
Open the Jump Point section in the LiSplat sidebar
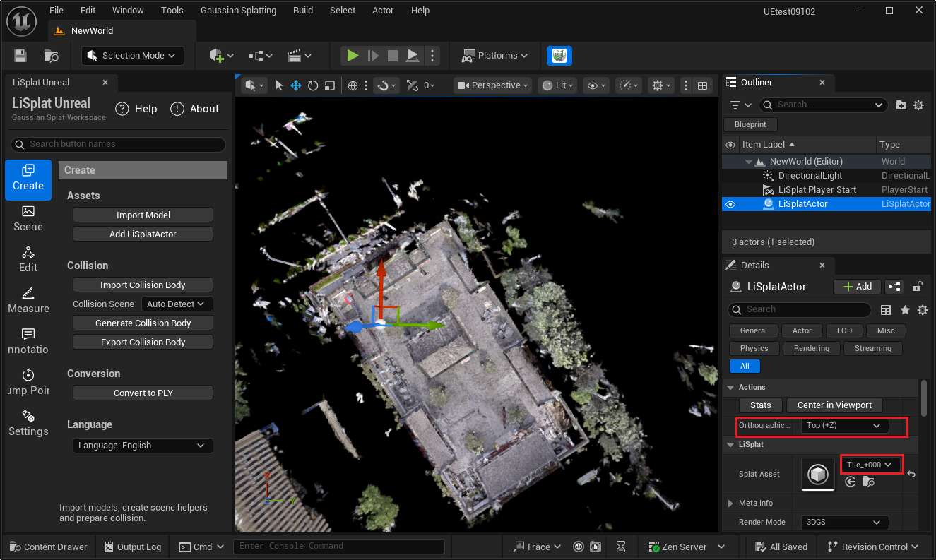(x=28, y=383)
